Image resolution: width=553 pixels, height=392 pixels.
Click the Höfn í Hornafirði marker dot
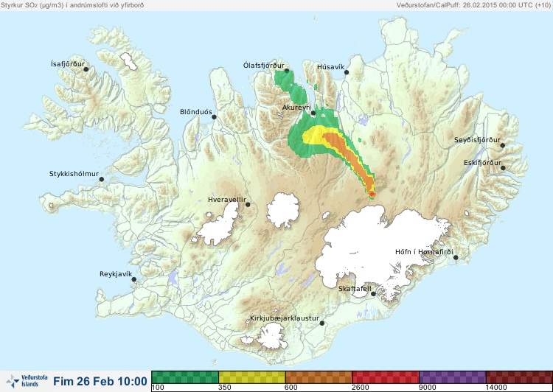[x=456, y=258]
